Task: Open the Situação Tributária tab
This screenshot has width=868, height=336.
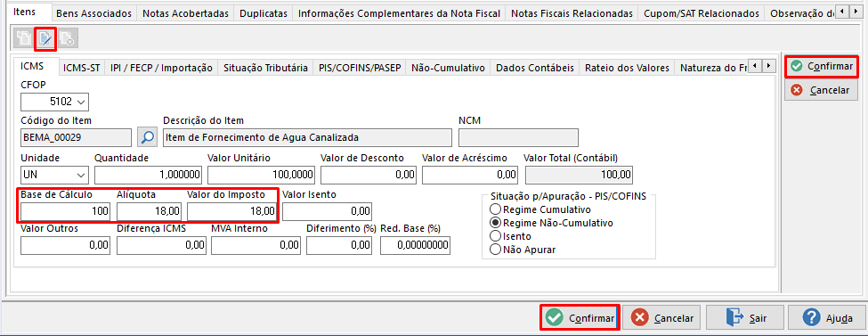Action: pos(265,68)
